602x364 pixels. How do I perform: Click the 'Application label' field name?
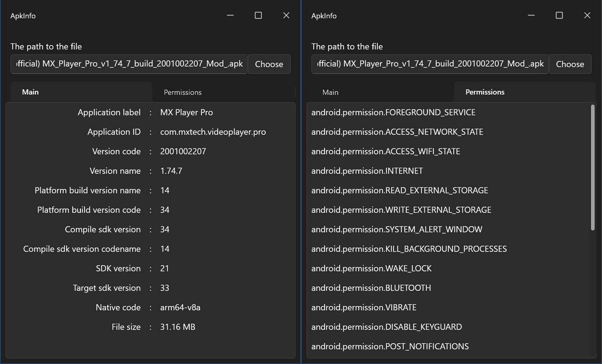point(109,113)
